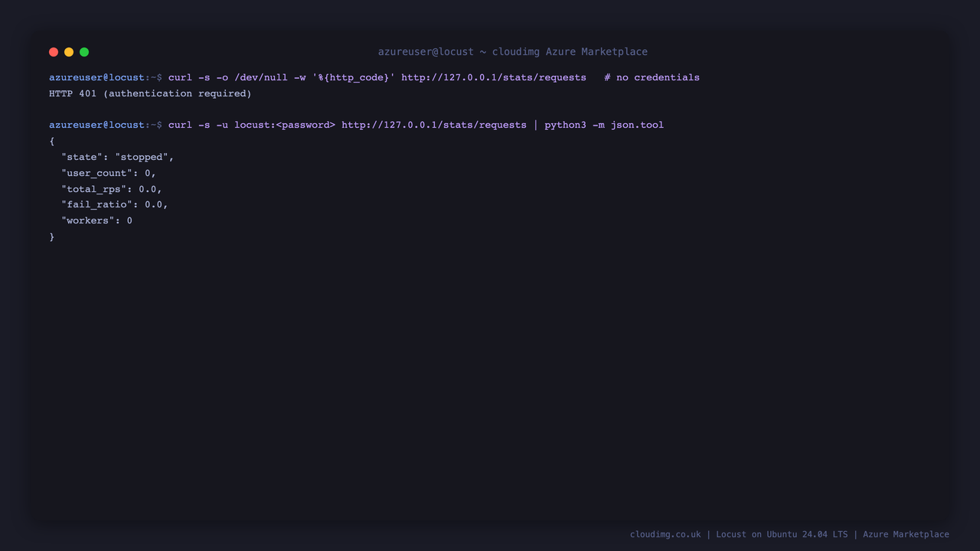Select the '"fail_ratio": 0.0,' line
Image resolution: width=980 pixels, height=551 pixels.
pos(115,204)
